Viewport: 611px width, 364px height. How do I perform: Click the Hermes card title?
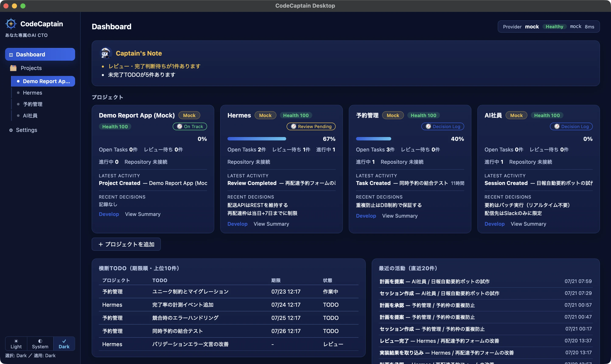pyautogui.click(x=239, y=115)
